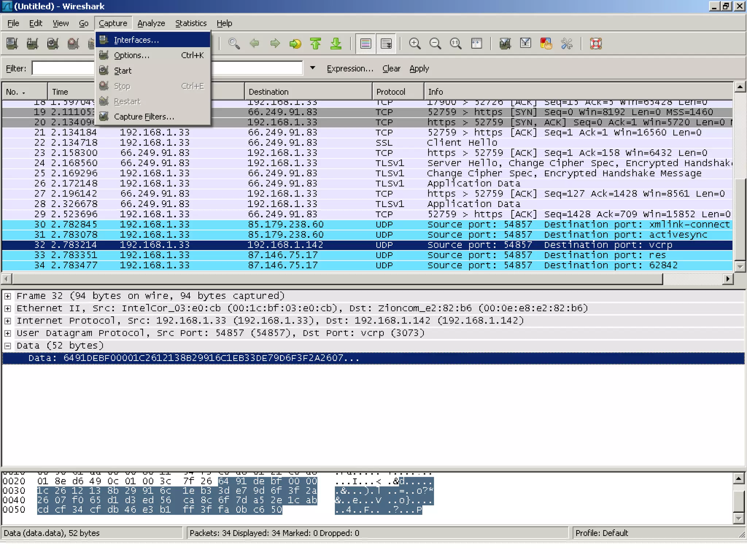Image resolution: width=747 pixels, height=560 pixels.
Task: Click the Resize All Columns icon
Action: pos(476,44)
